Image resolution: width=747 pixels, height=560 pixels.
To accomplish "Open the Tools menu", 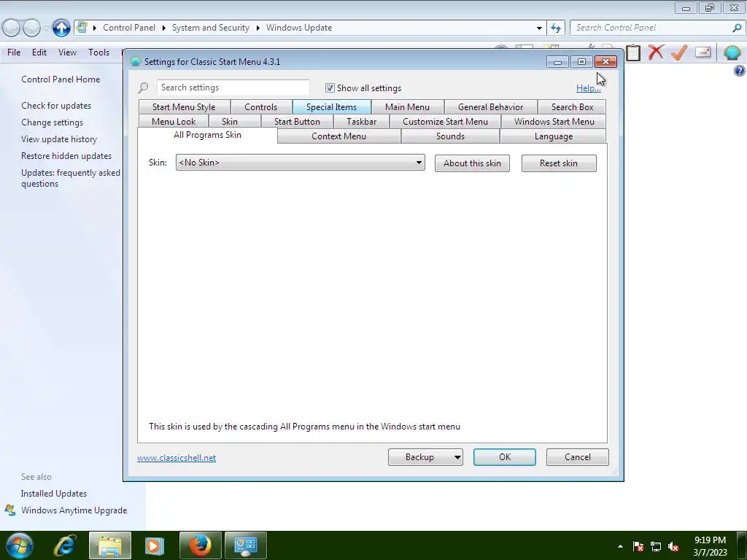I will (98, 52).
